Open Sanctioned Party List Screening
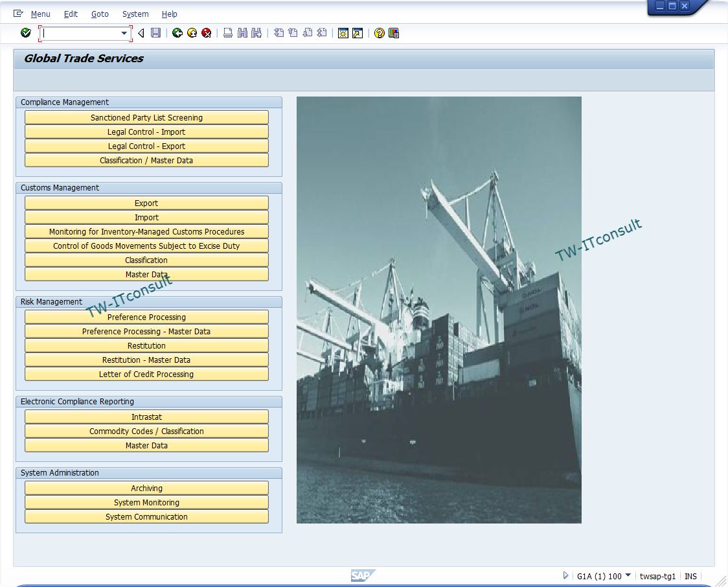728x587 pixels. [146, 117]
